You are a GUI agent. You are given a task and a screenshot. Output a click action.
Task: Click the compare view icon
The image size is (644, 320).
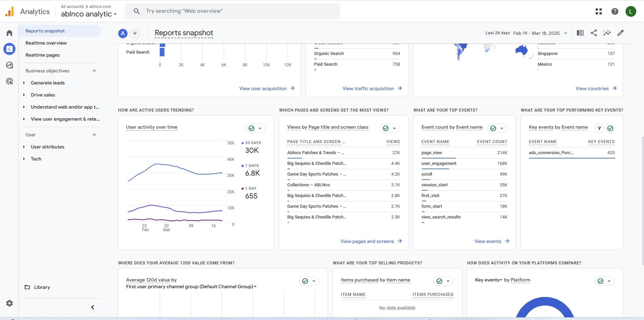(580, 33)
